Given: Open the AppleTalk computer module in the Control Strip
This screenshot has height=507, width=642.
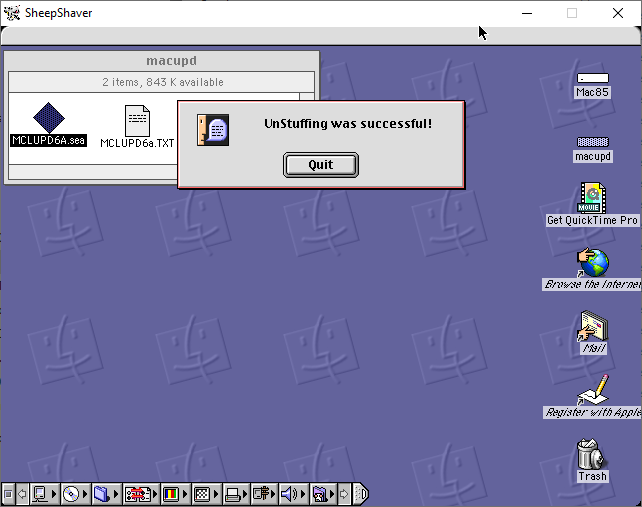Looking at the screenshot, I should coord(44,494).
